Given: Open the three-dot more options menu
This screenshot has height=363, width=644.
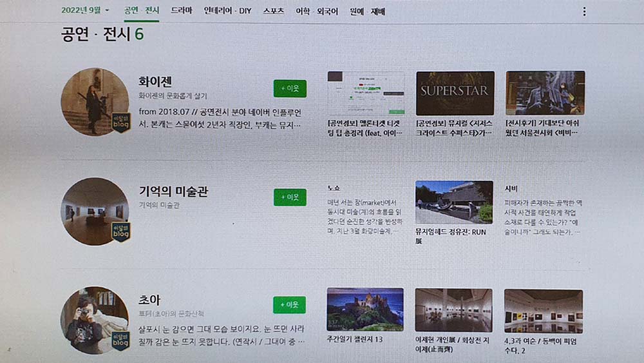Looking at the screenshot, I should click(x=584, y=12).
